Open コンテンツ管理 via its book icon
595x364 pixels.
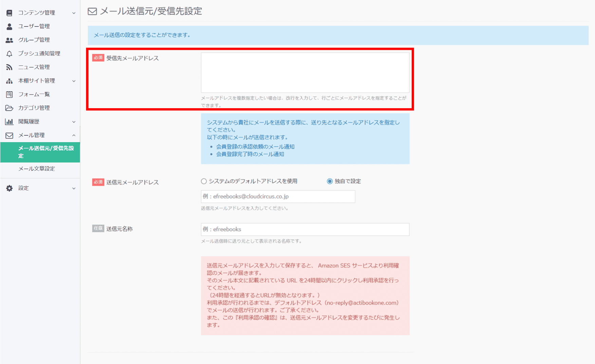point(8,13)
